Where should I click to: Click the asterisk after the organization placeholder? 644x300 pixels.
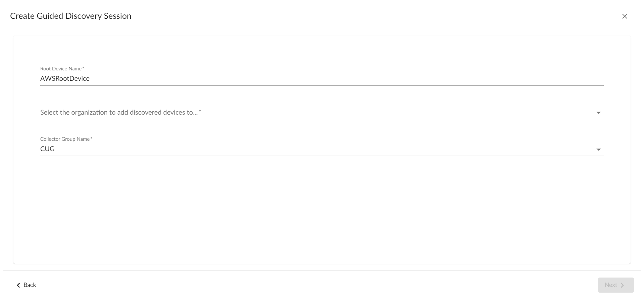click(200, 111)
